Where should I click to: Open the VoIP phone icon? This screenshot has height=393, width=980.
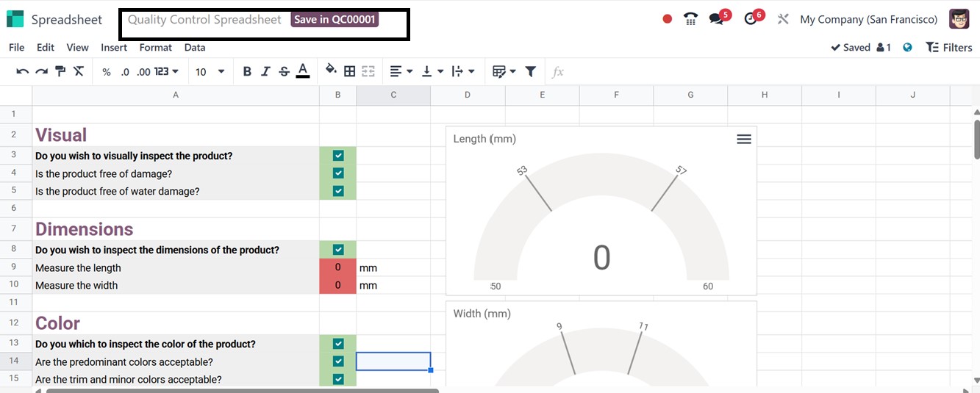(x=690, y=19)
